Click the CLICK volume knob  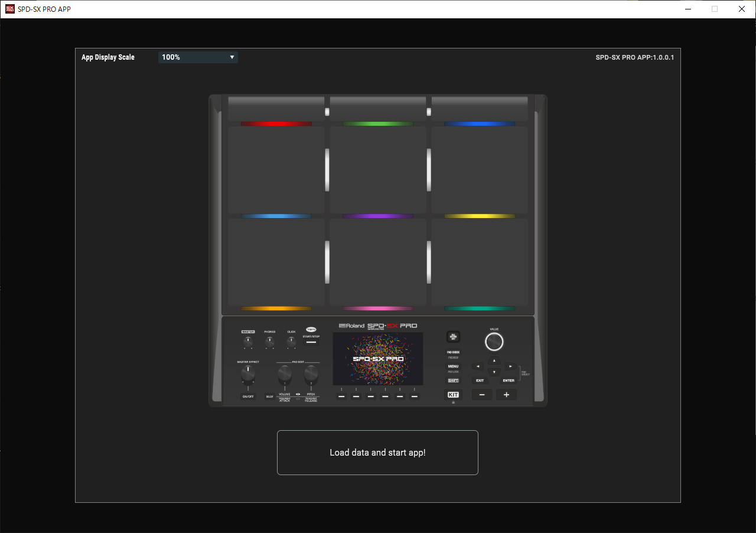[x=291, y=342]
